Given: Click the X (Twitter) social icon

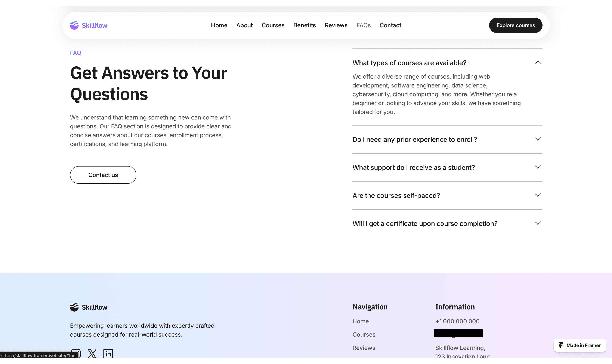Looking at the screenshot, I should coord(92,354).
